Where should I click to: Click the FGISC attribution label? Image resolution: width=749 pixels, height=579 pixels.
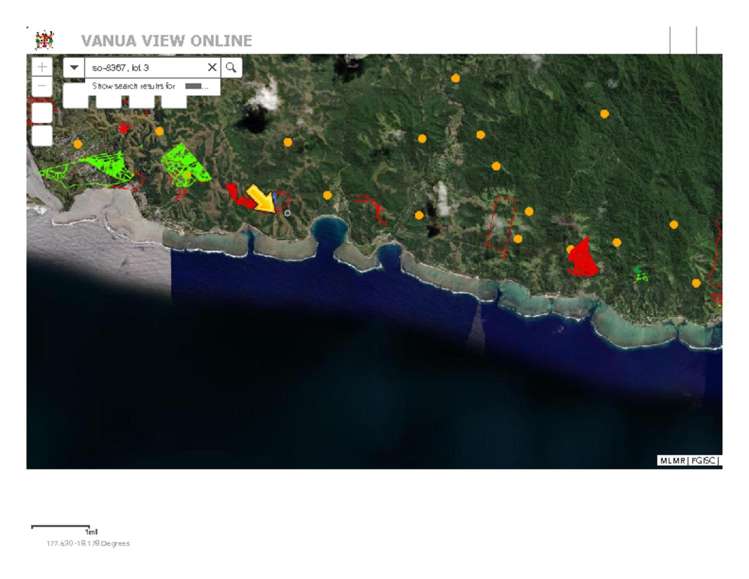point(703,461)
